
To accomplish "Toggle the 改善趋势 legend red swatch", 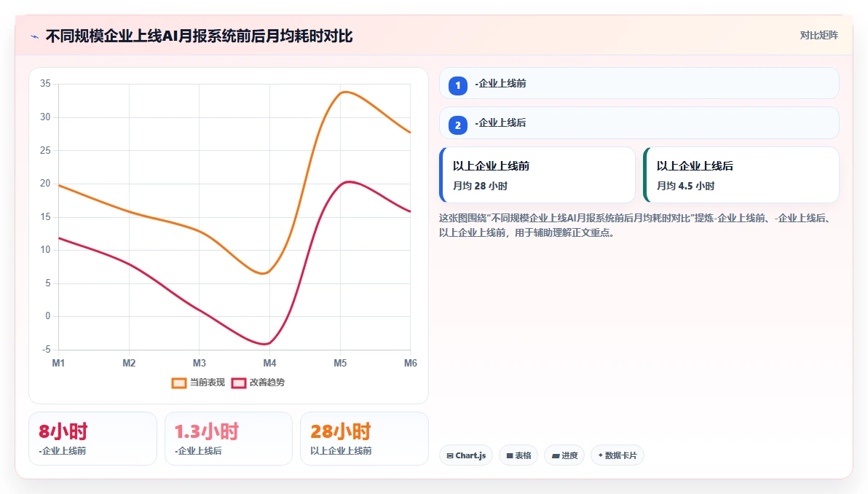I will tap(239, 383).
